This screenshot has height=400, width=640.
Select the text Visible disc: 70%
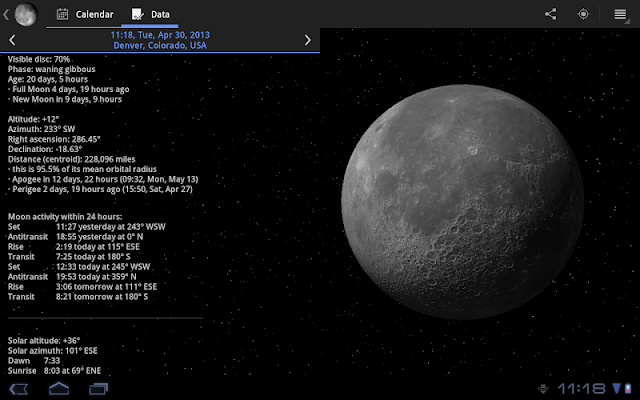point(39,59)
